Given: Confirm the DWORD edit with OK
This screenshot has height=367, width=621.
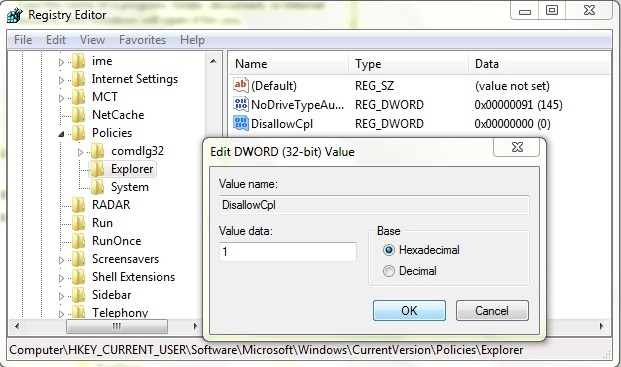Looking at the screenshot, I should coord(409,310).
